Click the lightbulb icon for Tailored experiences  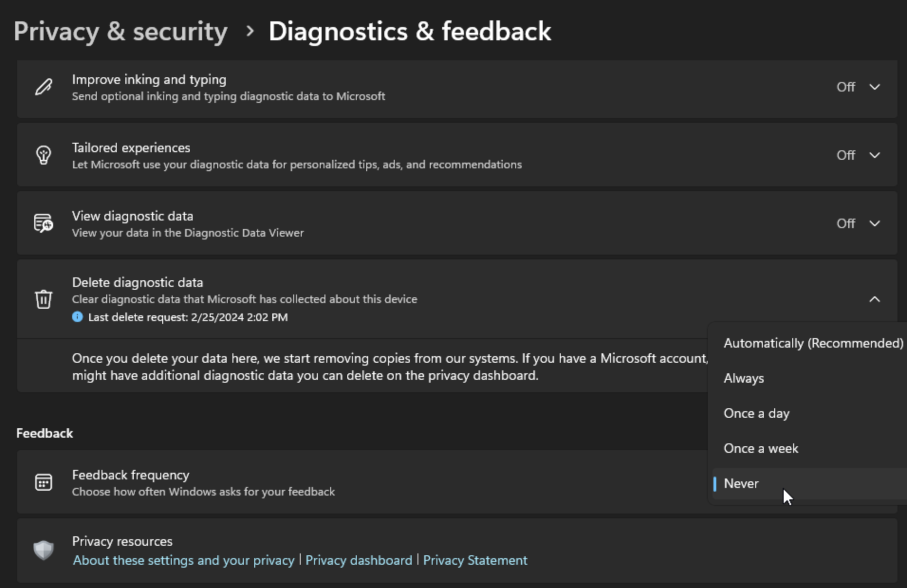[44, 155]
